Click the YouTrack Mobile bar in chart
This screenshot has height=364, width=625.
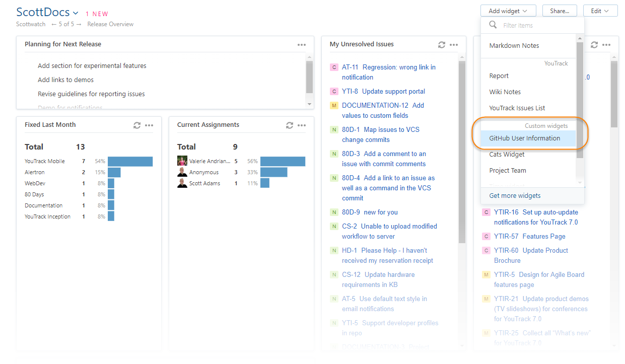click(x=130, y=162)
